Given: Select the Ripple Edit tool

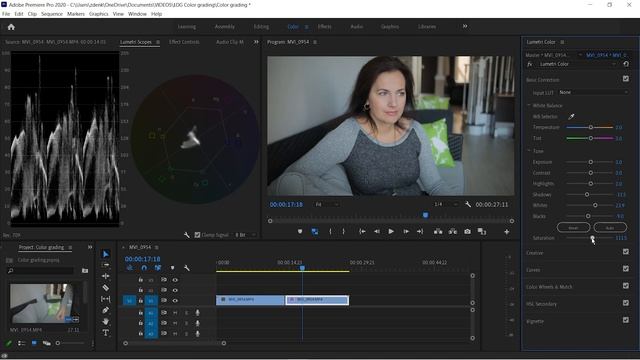Looking at the screenshot, I should coord(105,276).
